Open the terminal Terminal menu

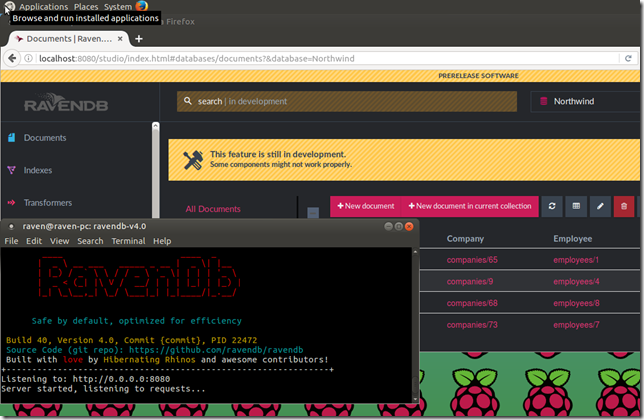click(129, 241)
